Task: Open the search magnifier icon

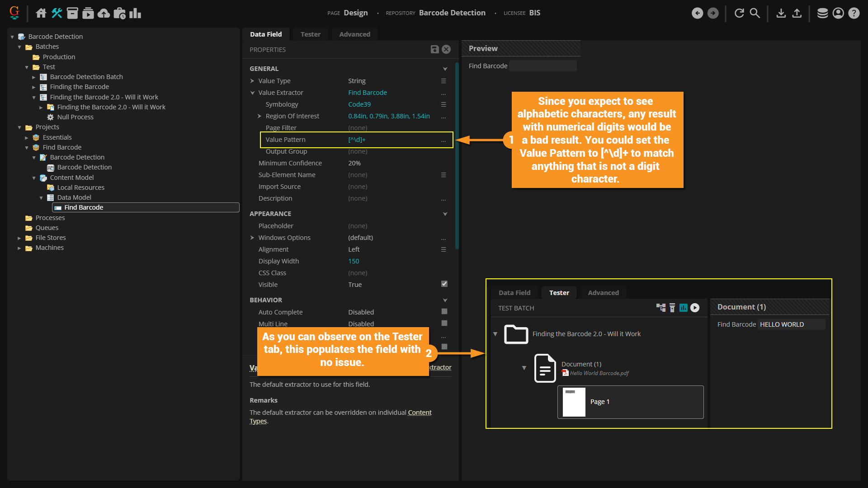Action: pos(755,13)
